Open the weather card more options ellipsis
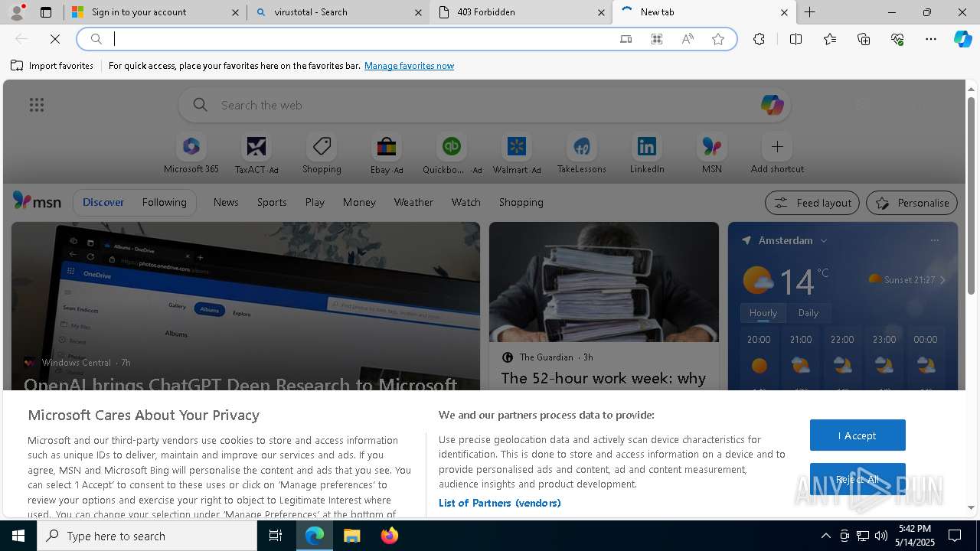The width and height of the screenshot is (980, 551). 934,240
